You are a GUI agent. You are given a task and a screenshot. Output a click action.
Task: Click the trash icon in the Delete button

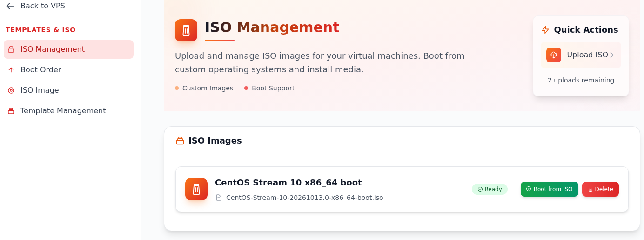[x=590, y=189]
